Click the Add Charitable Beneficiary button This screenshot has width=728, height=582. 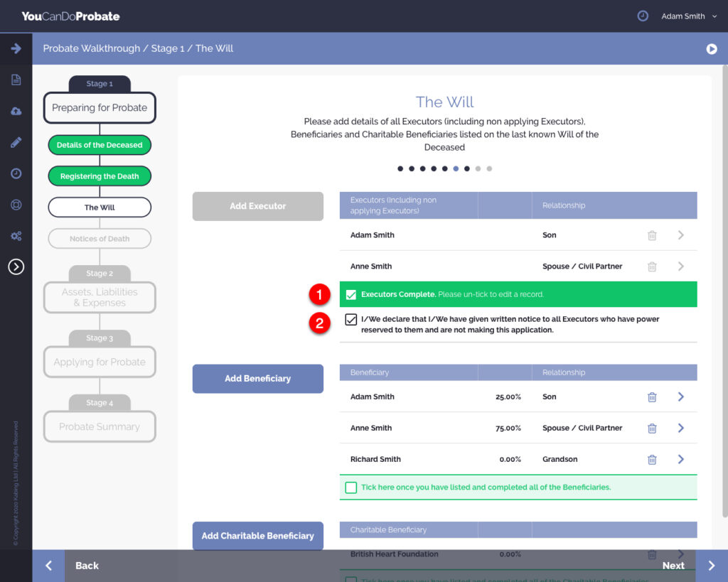[x=257, y=536]
